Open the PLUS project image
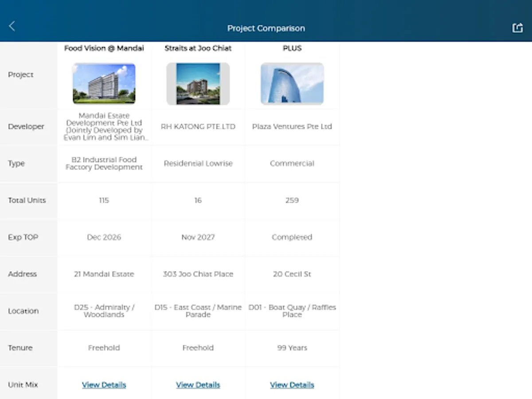This screenshot has width=532, height=399. pyautogui.click(x=292, y=84)
